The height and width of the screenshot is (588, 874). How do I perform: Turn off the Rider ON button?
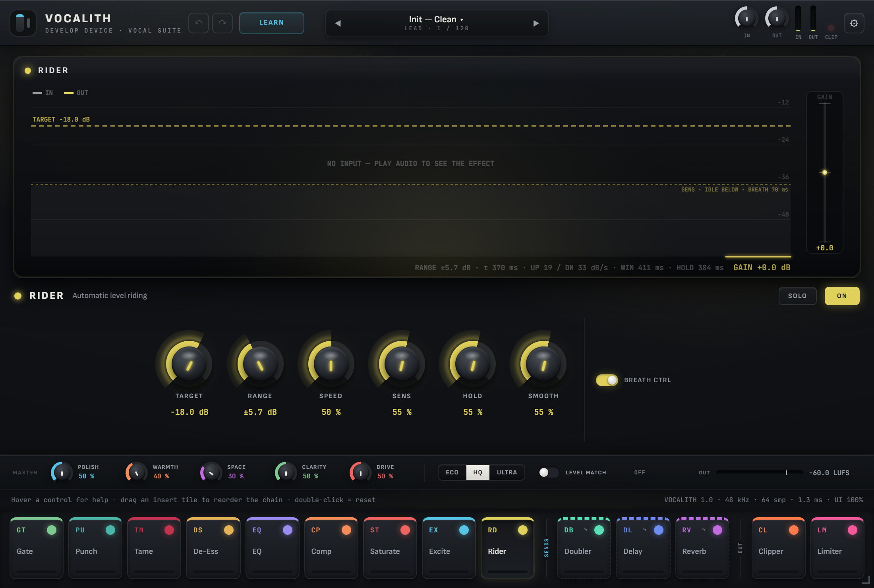coord(842,296)
